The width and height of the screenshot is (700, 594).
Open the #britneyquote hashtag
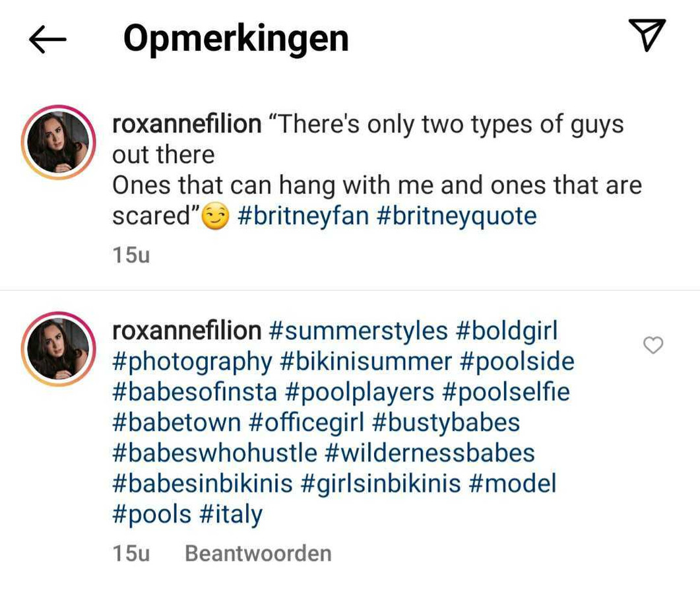coord(457,216)
